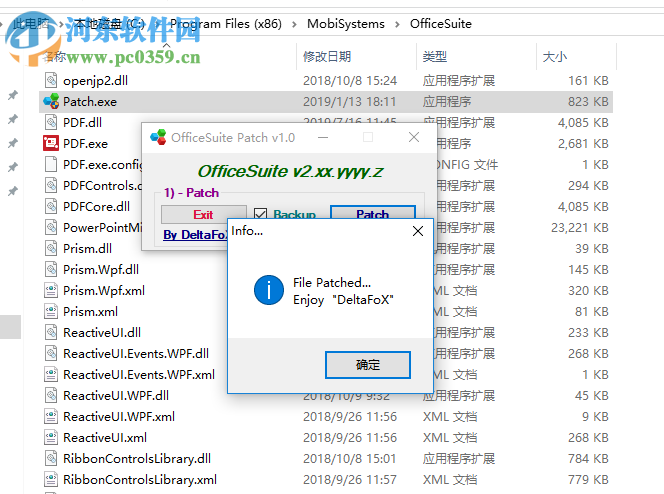Image resolution: width=664 pixels, height=494 pixels.
Task: Expand the chevron after Program Files (x86)
Action: point(294,24)
